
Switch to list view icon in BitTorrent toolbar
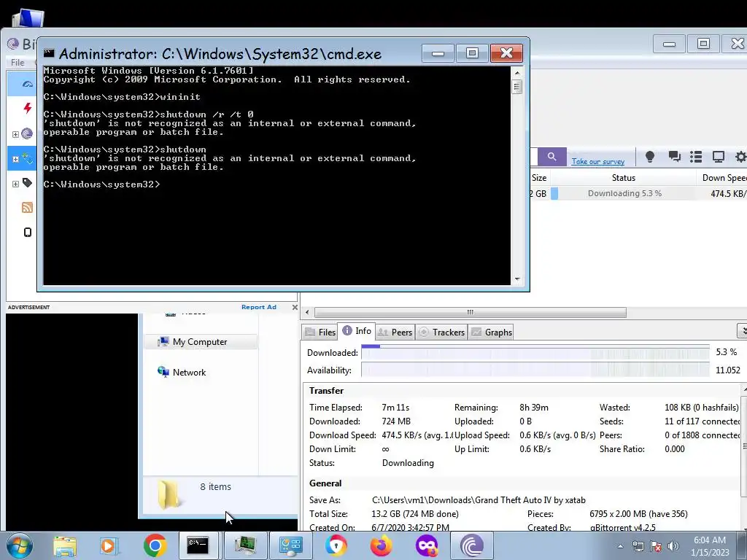[696, 157]
